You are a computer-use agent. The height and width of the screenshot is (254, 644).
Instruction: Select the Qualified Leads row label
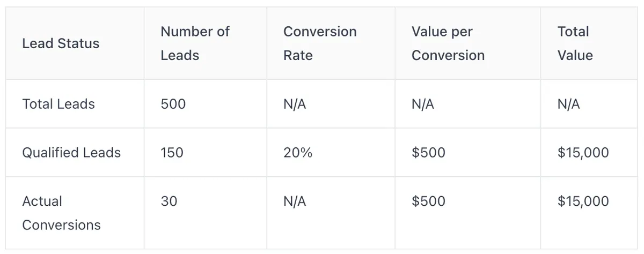pyautogui.click(x=71, y=153)
